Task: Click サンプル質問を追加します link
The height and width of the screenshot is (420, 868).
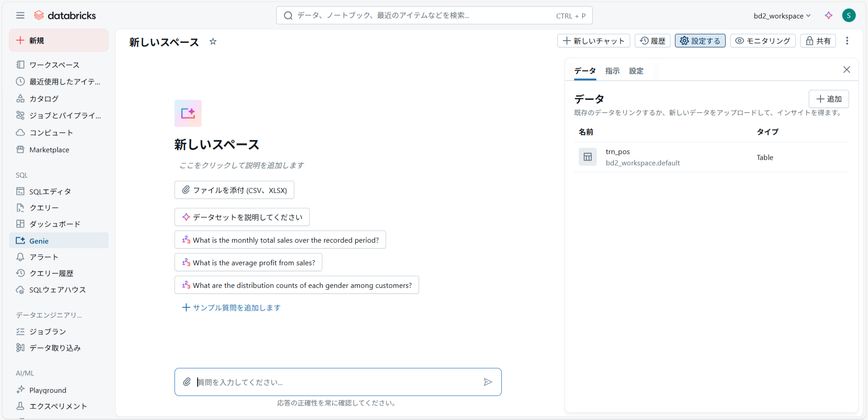Action: click(x=231, y=307)
